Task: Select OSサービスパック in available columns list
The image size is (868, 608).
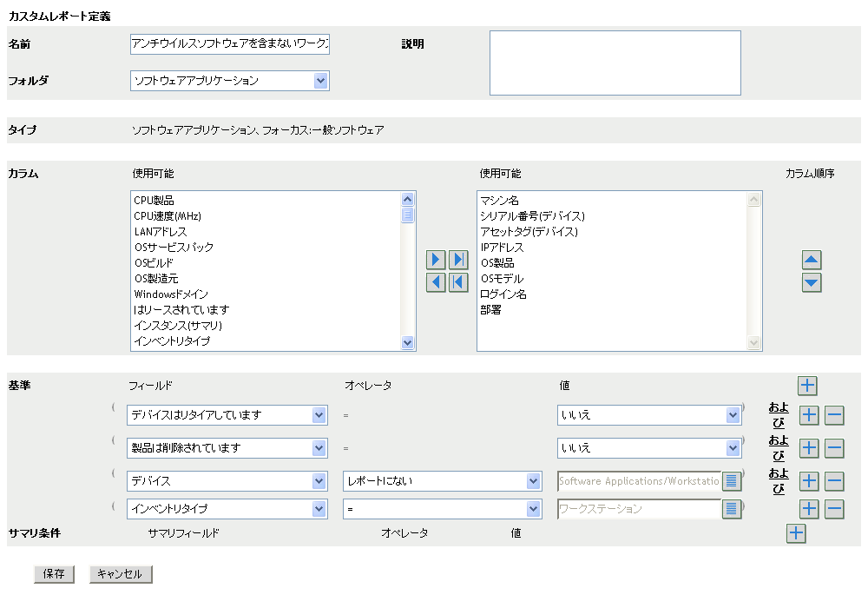Action: click(x=174, y=248)
